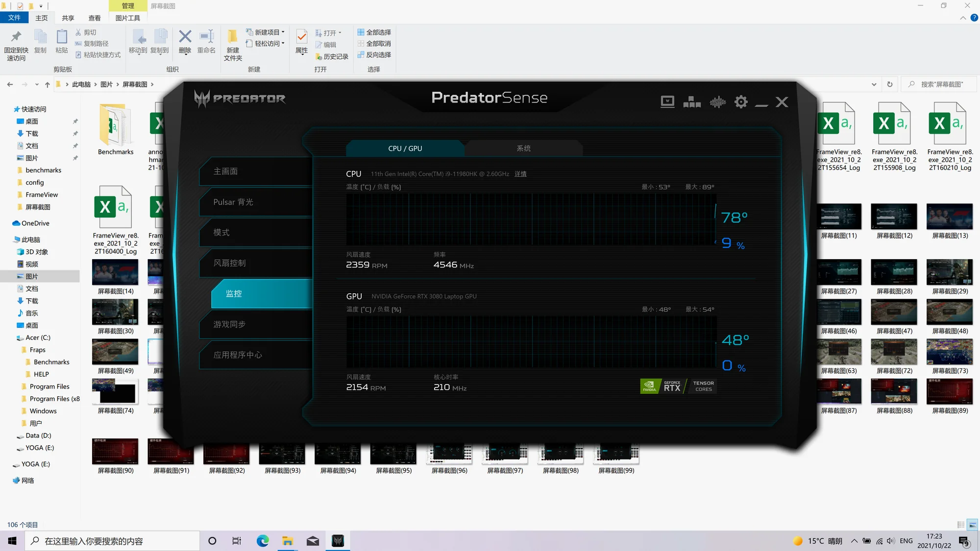Open Microsoft Edge from taskbar
This screenshot has height=551, width=980.
point(263,541)
